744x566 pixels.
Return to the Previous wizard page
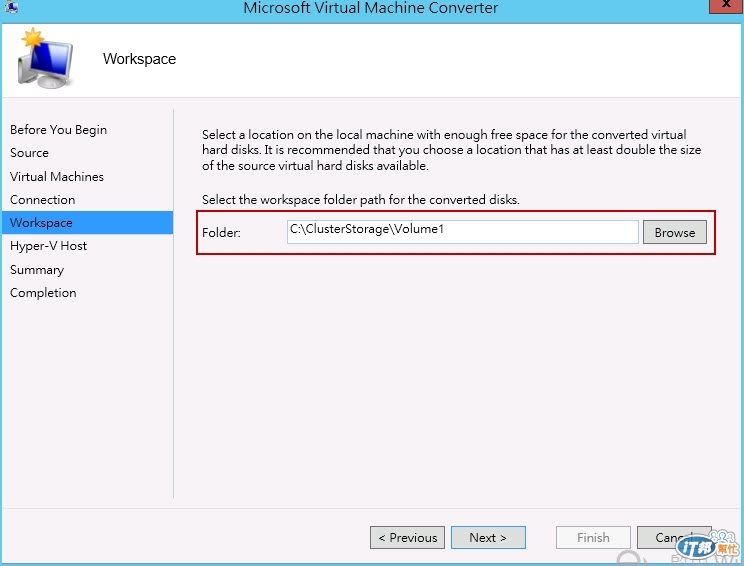[407, 538]
